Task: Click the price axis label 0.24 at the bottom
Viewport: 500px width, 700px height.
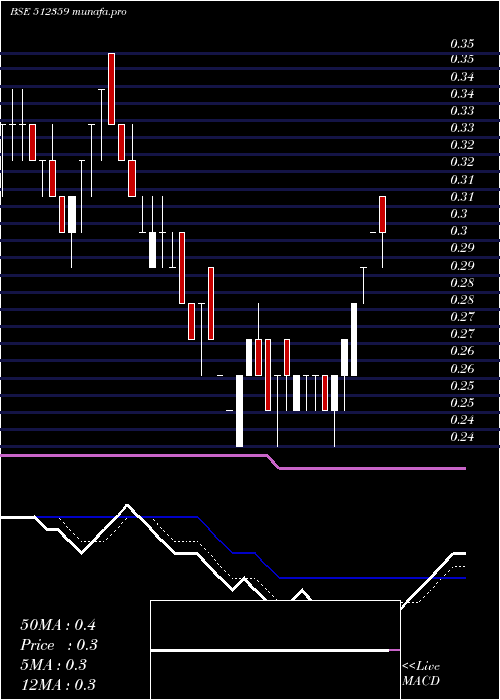Action: click(x=462, y=437)
